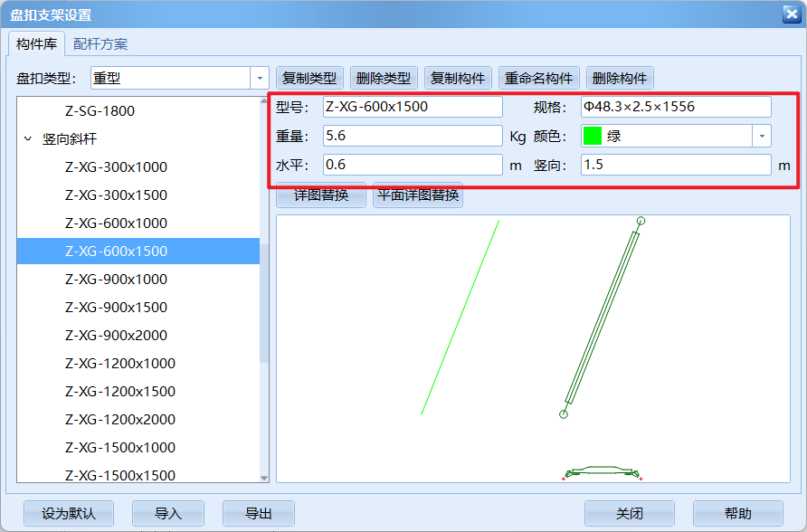This screenshot has width=807, height=532.
Task: Click into the 重量 input field
Action: (412, 136)
